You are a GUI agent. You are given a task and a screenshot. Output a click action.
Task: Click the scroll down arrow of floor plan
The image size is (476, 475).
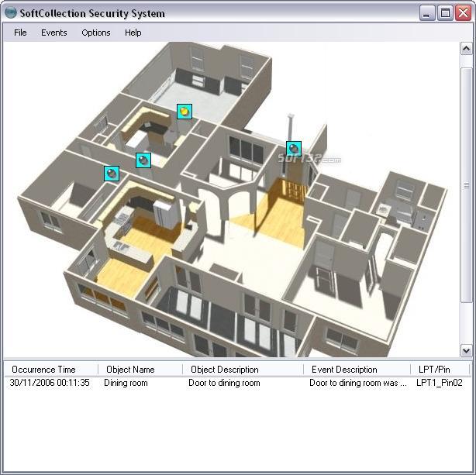pos(466,350)
